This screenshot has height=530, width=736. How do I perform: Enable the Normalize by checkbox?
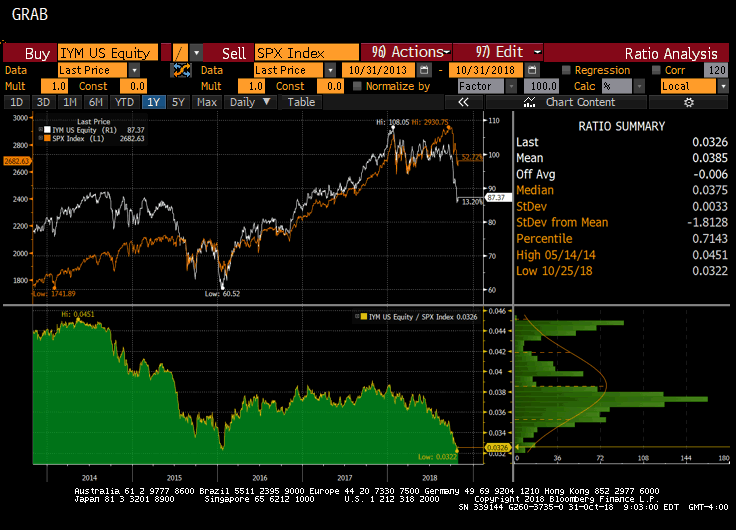(357, 86)
